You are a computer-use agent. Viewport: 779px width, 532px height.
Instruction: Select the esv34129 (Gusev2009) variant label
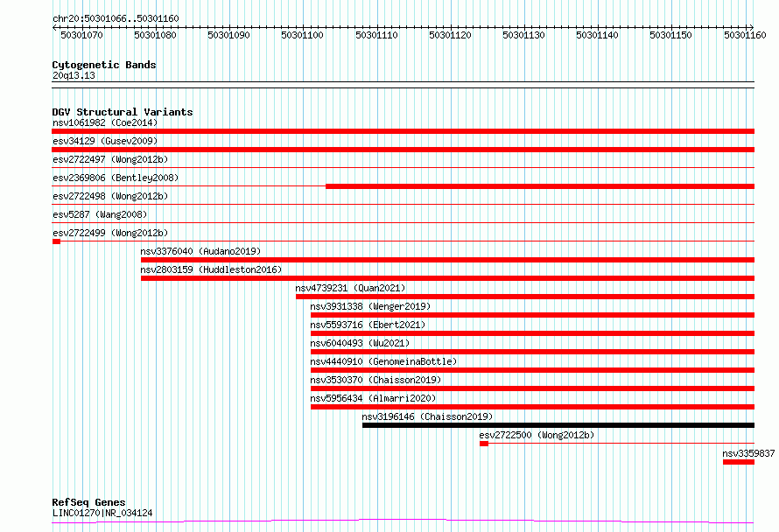105,141
